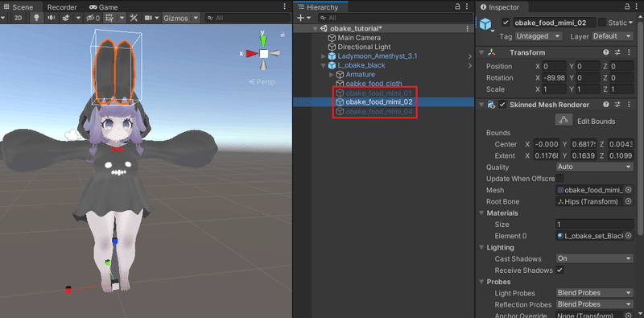Switch to the Game tab
This screenshot has height=318, width=644.
[104, 7]
